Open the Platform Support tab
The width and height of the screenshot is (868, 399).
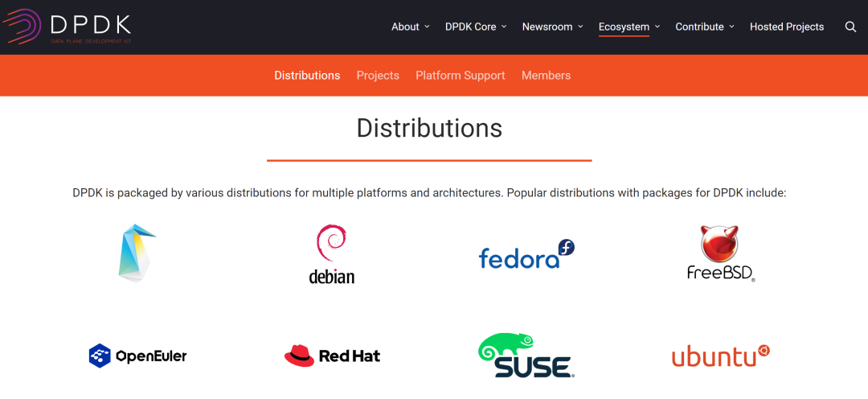(461, 76)
